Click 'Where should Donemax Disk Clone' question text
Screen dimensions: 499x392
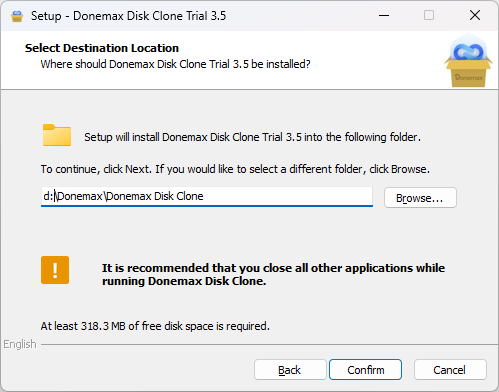(175, 64)
